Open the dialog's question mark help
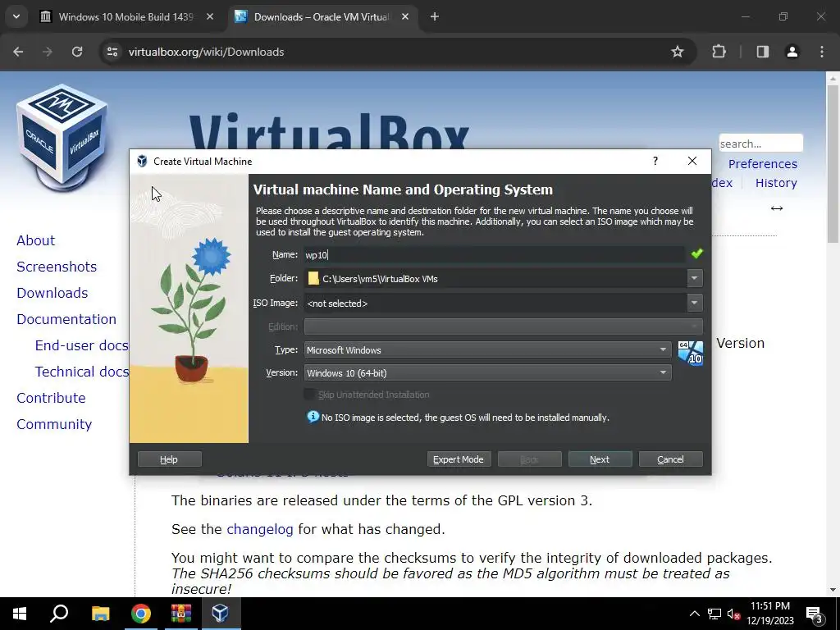840x630 pixels. 655,162
